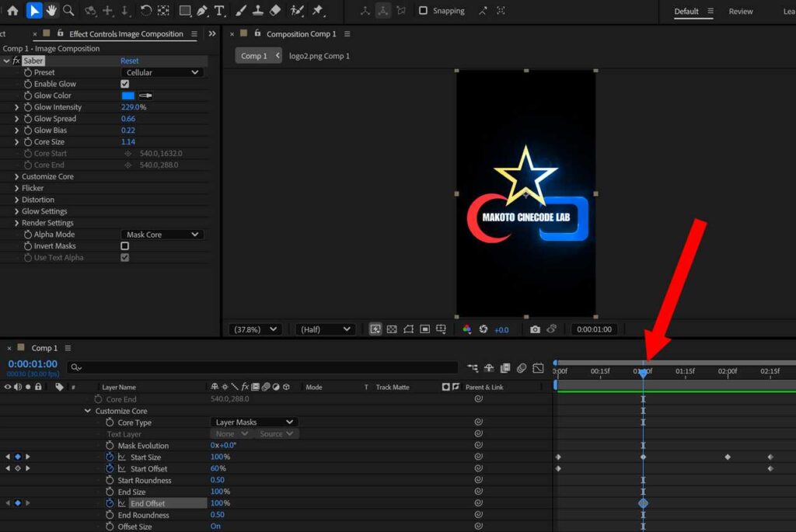Select the Comp 1 timeline panel tab
This screenshot has height=532, width=796.
point(44,348)
